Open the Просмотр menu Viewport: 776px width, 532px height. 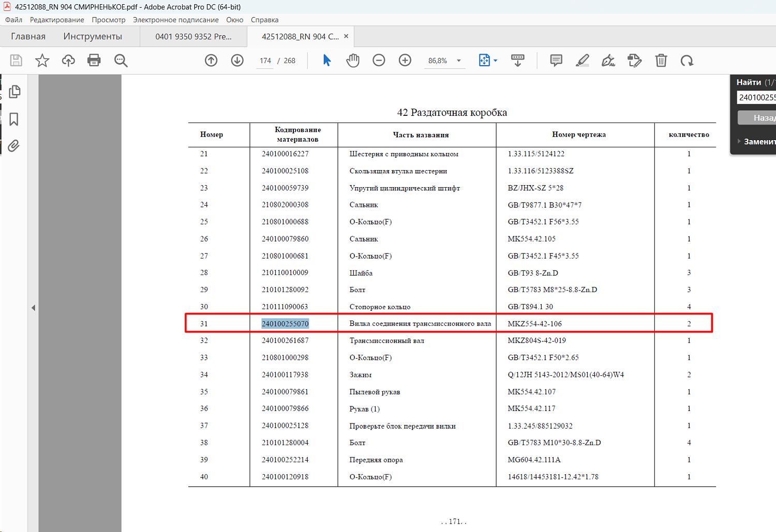pos(109,20)
